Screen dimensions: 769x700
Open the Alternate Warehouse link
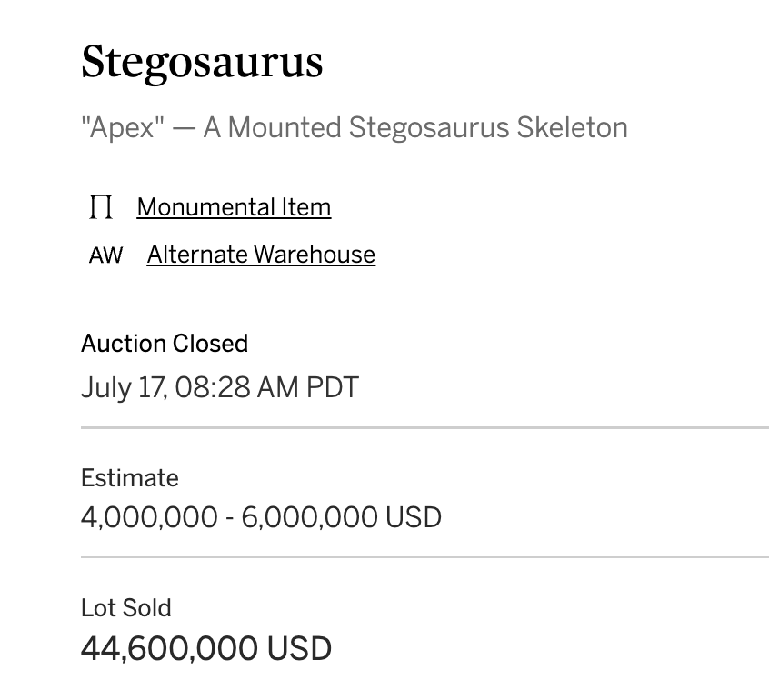pos(261,255)
